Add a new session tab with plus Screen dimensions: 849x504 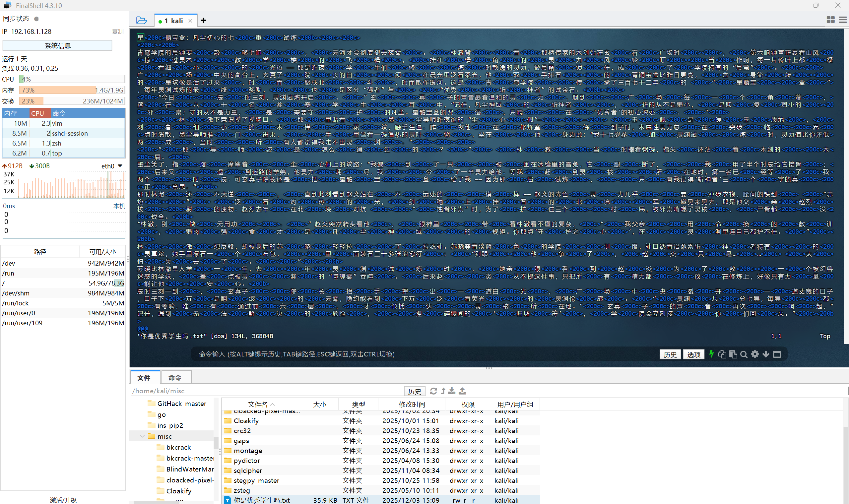tap(203, 20)
